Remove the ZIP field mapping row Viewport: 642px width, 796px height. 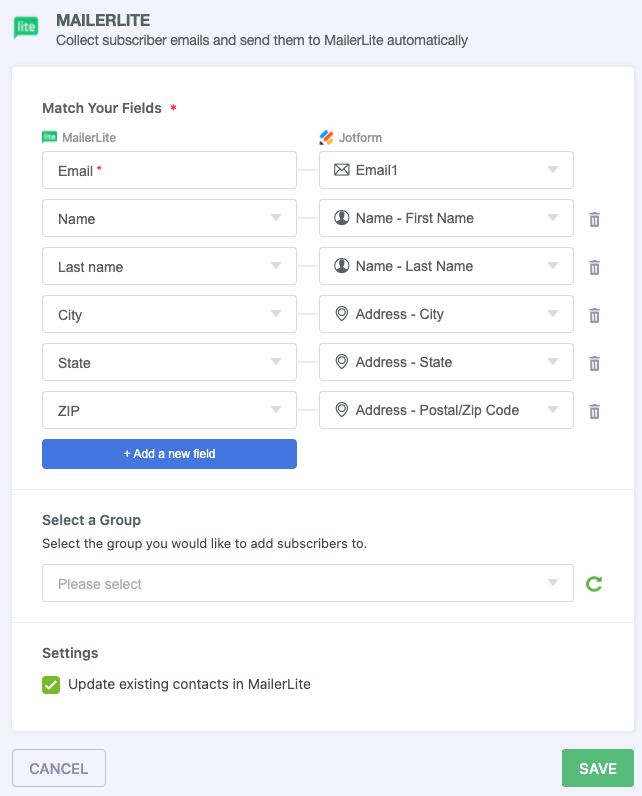(x=594, y=411)
